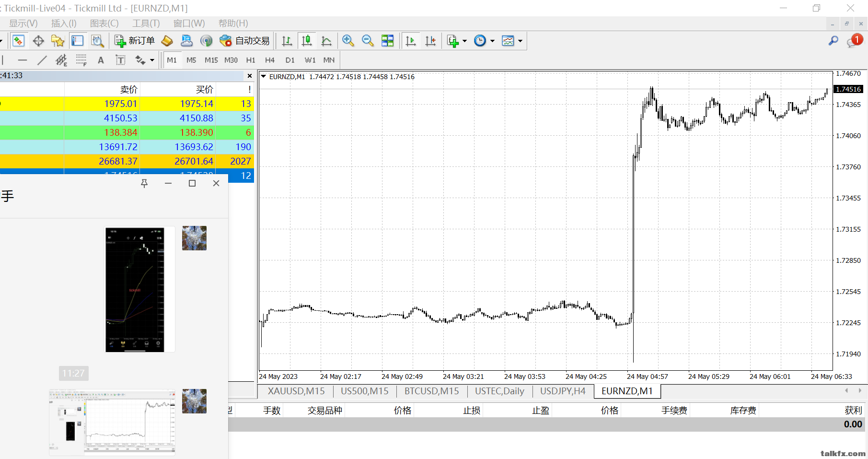Image resolution: width=868 pixels, height=459 pixels.
Task: Open the Indicators list dropdown arrow
Action: pyautogui.click(x=464, y=41)
